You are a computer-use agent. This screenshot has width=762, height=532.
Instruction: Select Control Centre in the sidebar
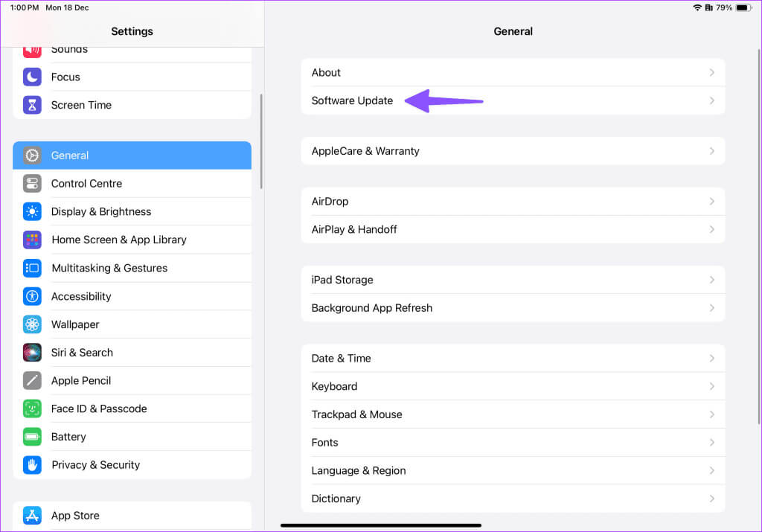(132, 184)
